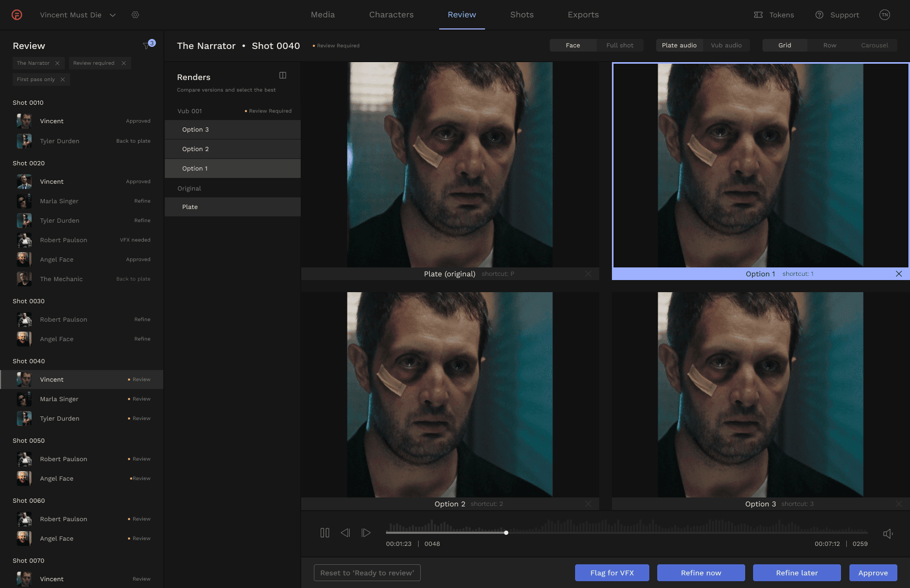Open Robert Paulson in Shot 0050

tap(82, 459)
